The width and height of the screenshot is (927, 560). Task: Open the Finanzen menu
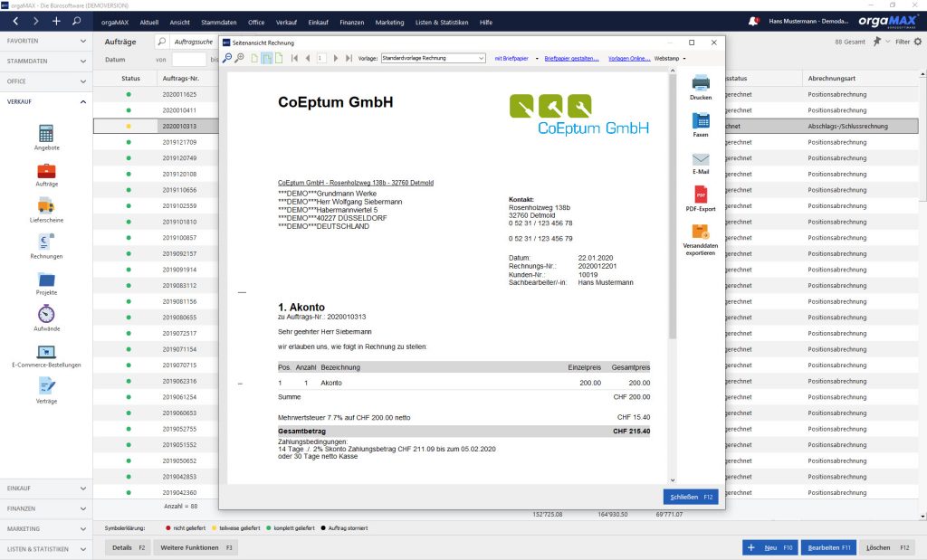352,23
